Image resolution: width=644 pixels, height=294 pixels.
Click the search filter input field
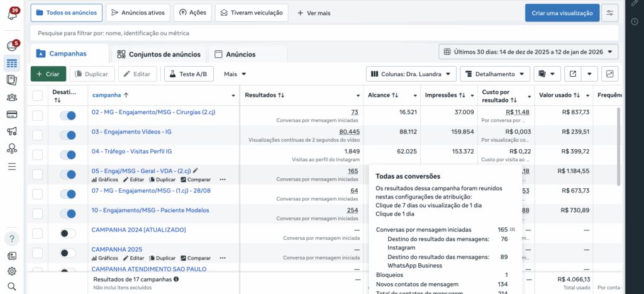click(x=252, y=33)
